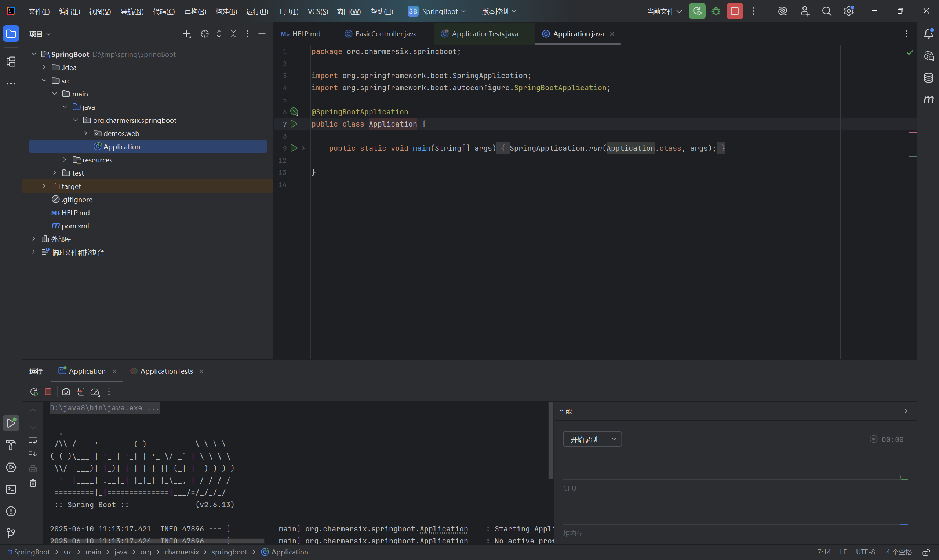
Task: Open the Git tool window icon
Action: coord(11,533)
